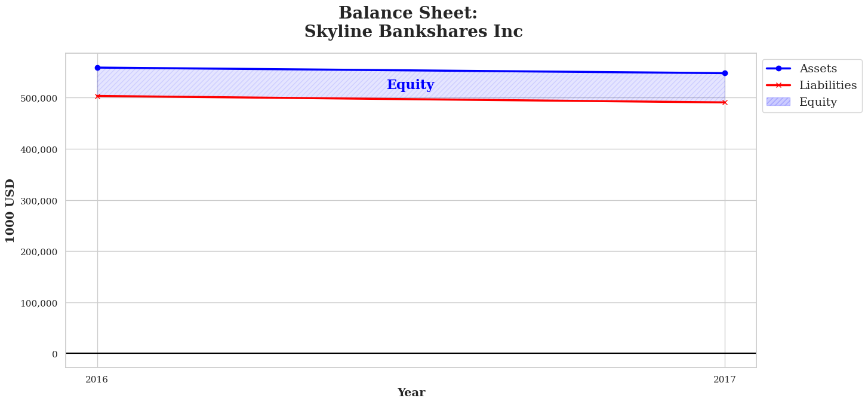Click the 0 y-axis tick label
Viewport: 868px width, 404px height.
click(x=54, y=354)
